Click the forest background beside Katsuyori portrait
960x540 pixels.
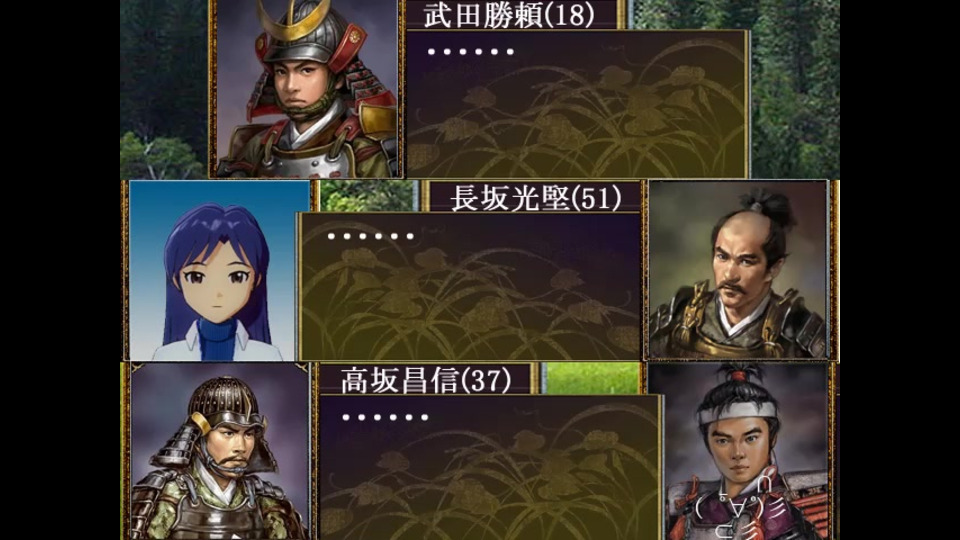point(164,89)
